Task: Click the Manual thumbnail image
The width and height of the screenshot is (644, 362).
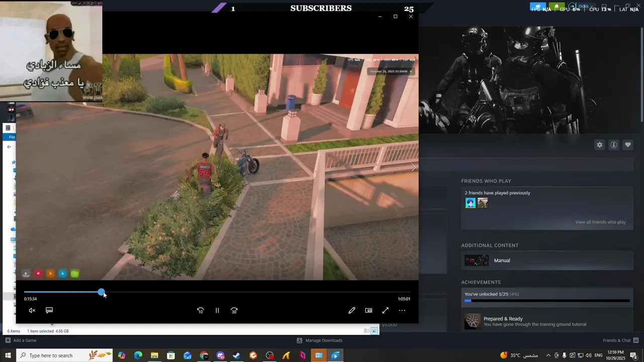Action: pyautogui.click(x=476, y=260)
